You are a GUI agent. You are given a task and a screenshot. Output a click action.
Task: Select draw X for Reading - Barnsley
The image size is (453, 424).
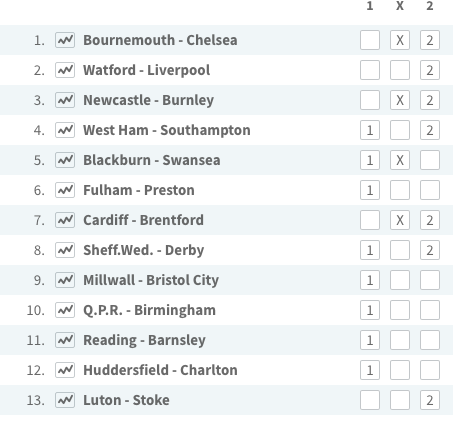click(400, 340)
